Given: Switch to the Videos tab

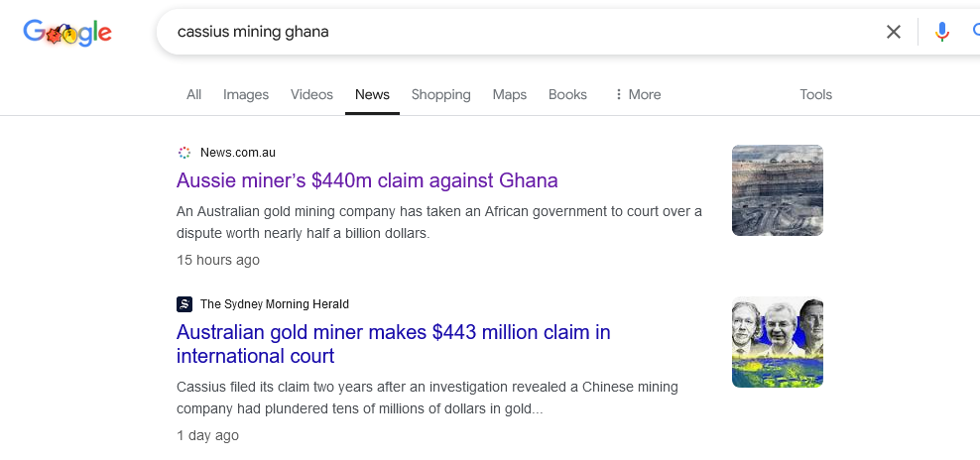Looking at the screenshot, I should (311, 94).
